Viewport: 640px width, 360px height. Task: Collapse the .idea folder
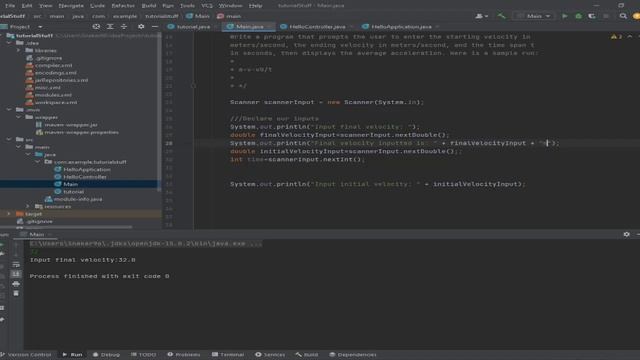pyautogui.click(x=9, y=43)
